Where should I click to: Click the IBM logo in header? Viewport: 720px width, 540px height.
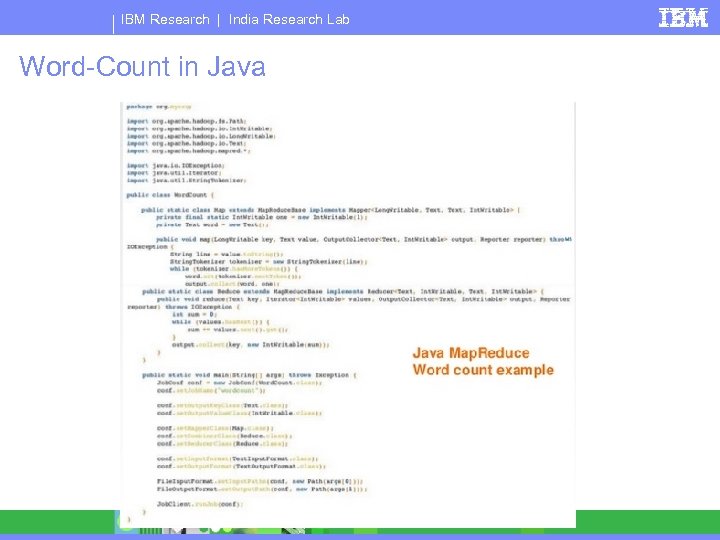(683, 18)
